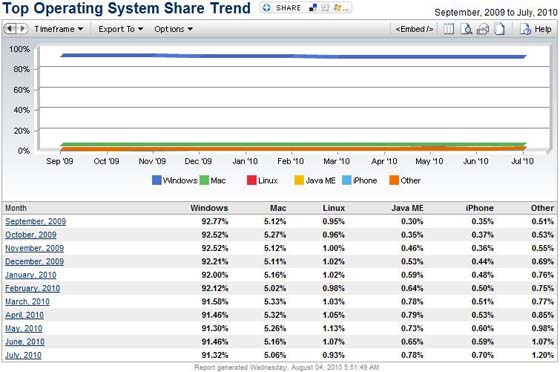560x372 pixels.
Task: Click the Embed code button
Action: [x=414, y=29]
